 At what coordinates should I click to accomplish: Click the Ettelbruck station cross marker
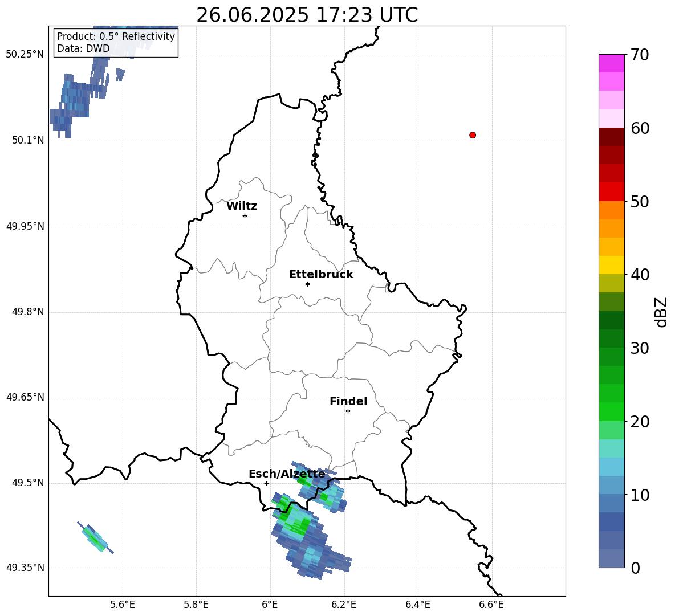point(307,284)
